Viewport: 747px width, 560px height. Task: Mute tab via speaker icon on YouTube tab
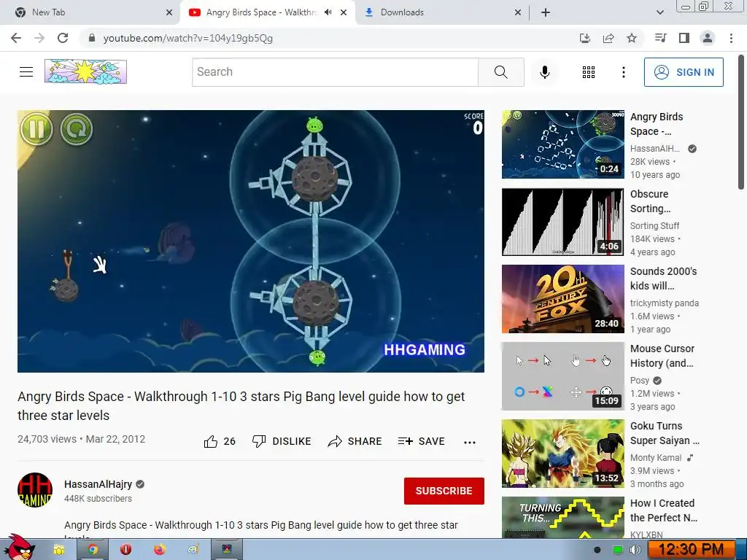click(x=328, y=12)
